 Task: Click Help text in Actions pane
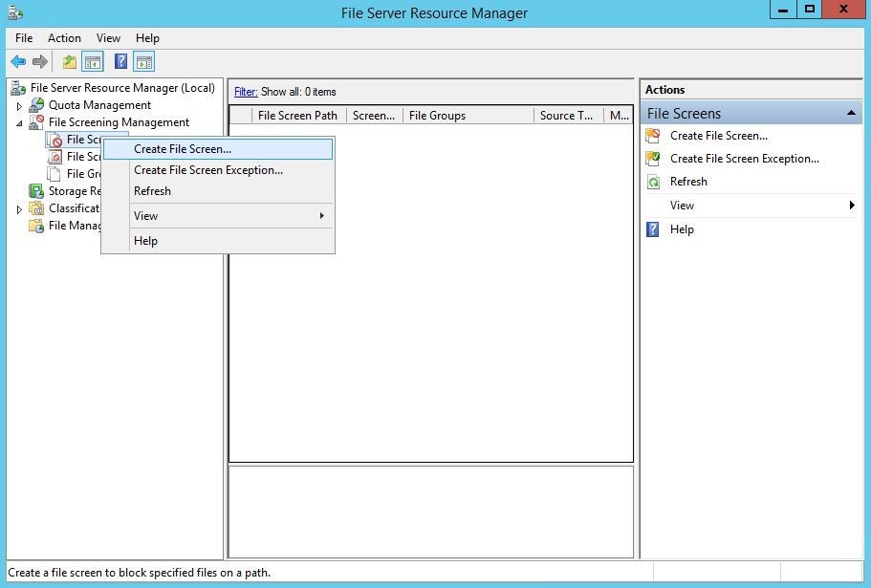[x=682, y=229]
